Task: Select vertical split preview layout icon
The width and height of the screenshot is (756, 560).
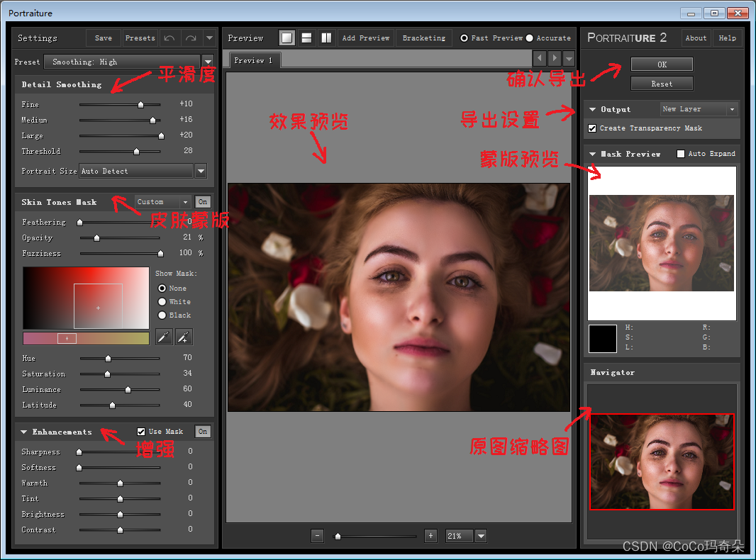Action: (326, 38)
